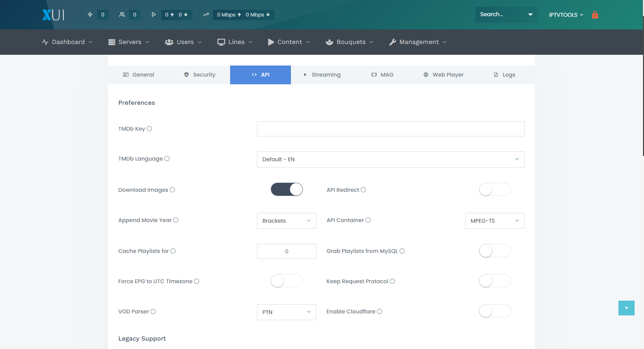Screen dimensions: 644x349
Task: Open the Bouquets menu
Action: click(x=349, y=42)
